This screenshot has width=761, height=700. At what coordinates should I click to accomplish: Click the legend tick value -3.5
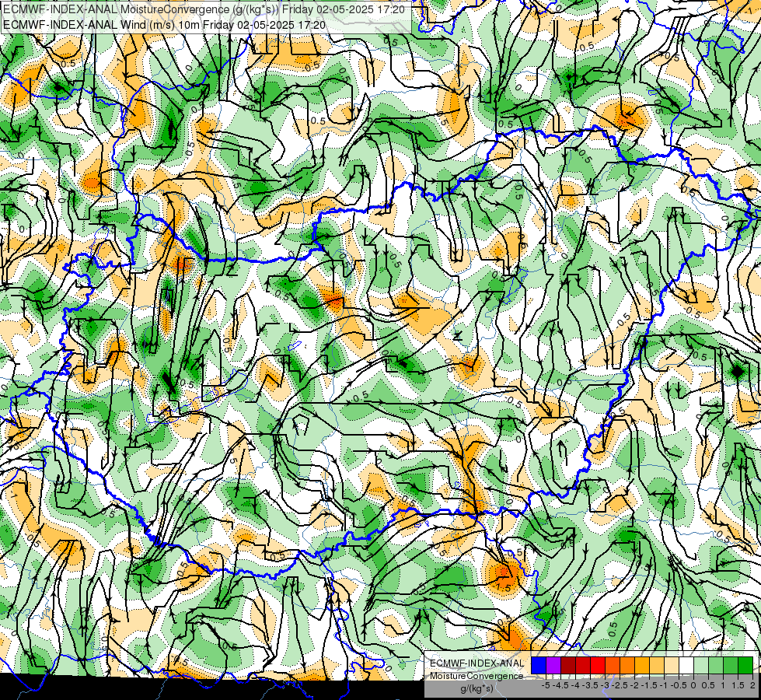[590, 685]
